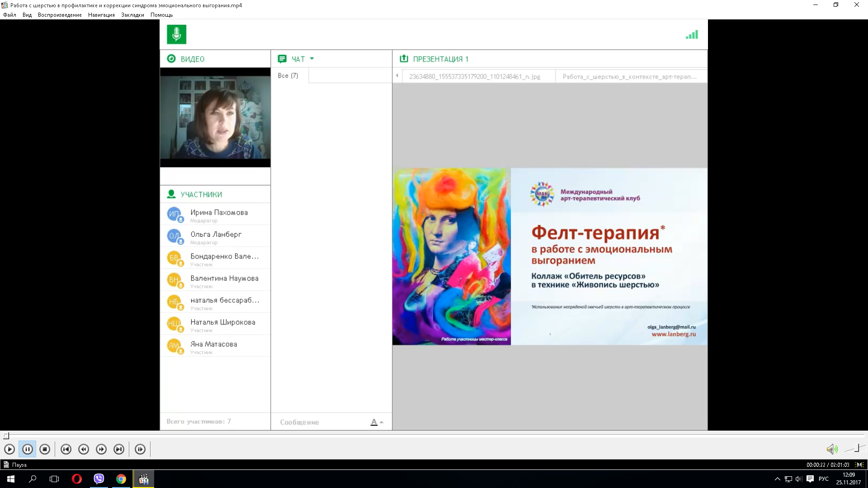The height and width of the screenshot is (488, 868).
Task: Click the ОЛ avatar of Ольга Ланберг
Action: pos(175,236)
